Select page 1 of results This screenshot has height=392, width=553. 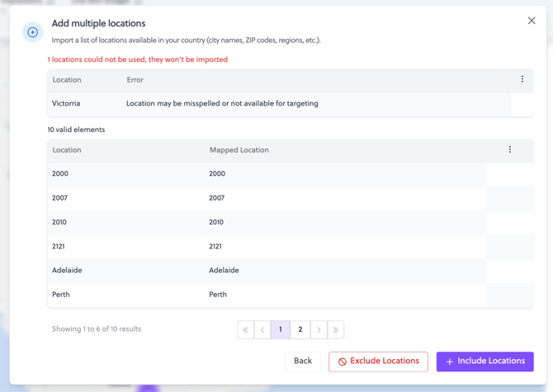pos(281,330)
